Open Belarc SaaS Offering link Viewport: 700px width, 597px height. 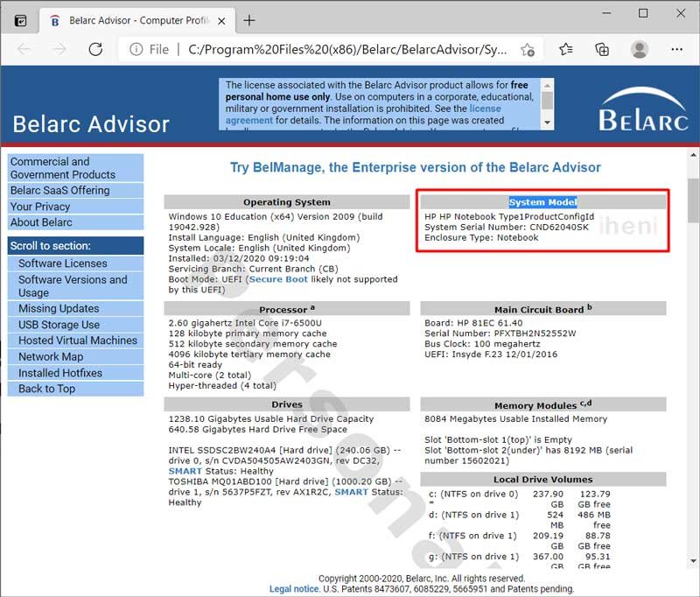(x=75, y=190)
